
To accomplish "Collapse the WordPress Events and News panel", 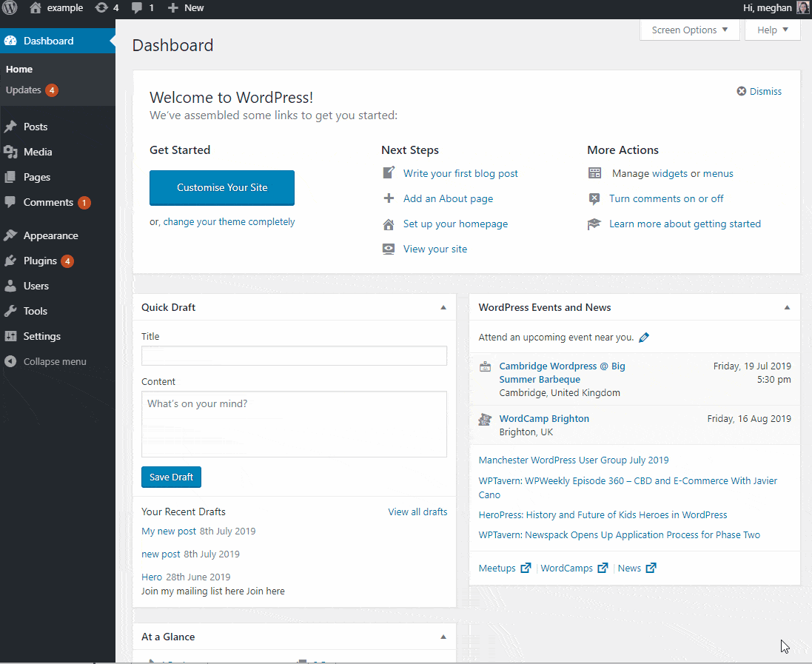I will tap(787, 308).
